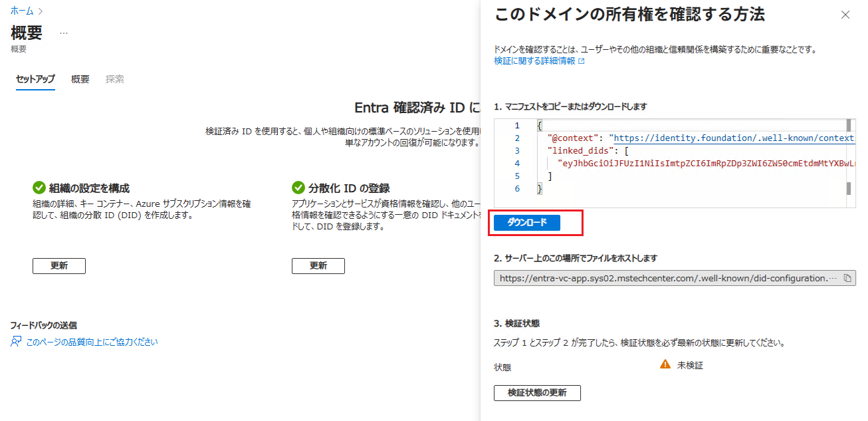Download the manifest with ダウンロード button
The width and height of the screenshot is (868, 421).
tap(527, 223)
